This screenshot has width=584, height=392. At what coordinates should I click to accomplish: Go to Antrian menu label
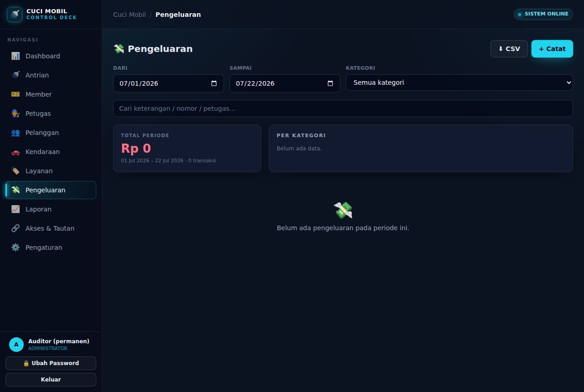pos(37,75)
